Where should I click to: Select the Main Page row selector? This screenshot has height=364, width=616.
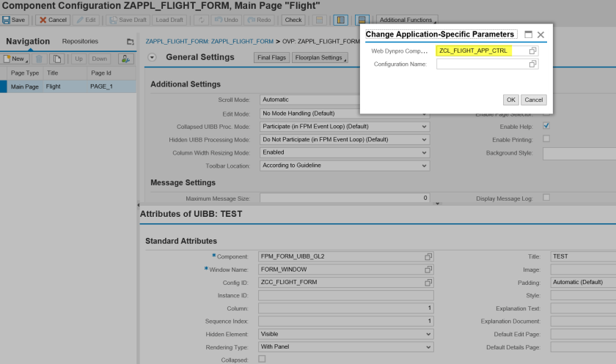coord(4,86)
